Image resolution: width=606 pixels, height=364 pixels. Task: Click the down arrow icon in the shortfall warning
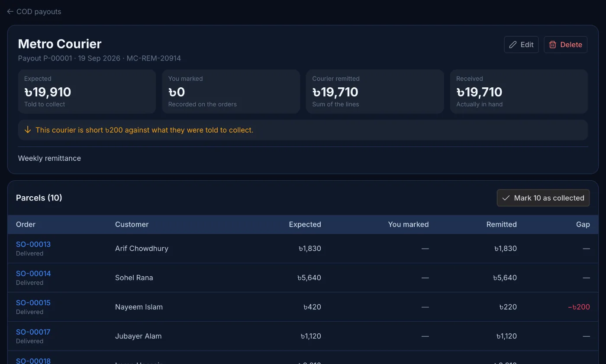28,130
